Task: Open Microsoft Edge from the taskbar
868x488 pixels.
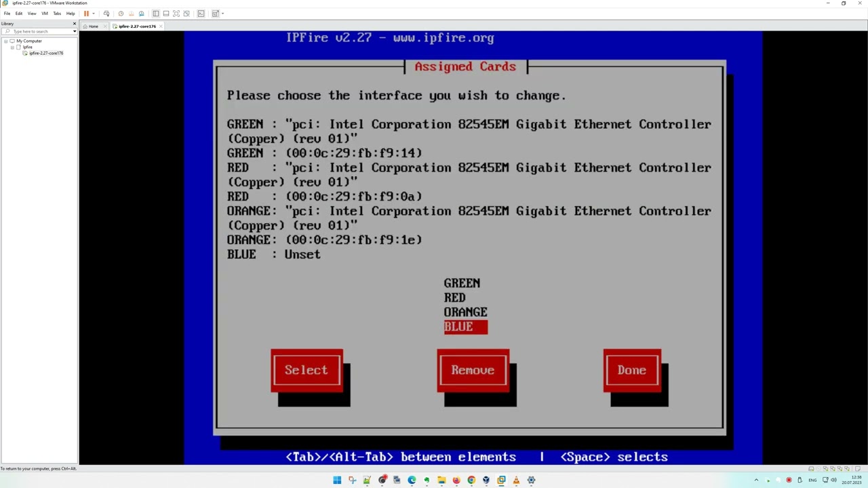Action: [412, 480]
